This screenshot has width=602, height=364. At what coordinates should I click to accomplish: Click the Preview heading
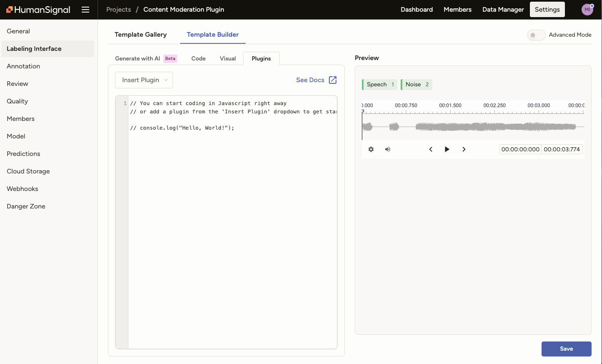[x=367, y=58]
